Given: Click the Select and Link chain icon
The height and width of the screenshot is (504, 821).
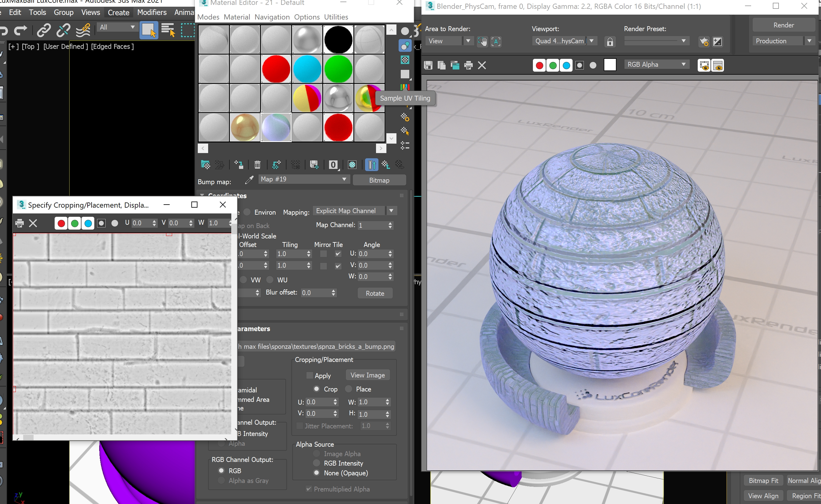Looking at the screenshot, I should (x=44, y=31).
